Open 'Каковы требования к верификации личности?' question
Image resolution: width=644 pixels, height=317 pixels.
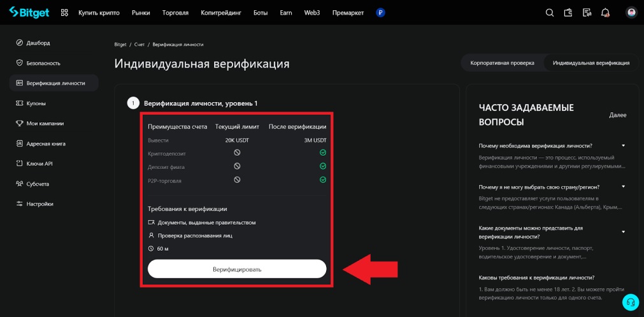(537, 277)
